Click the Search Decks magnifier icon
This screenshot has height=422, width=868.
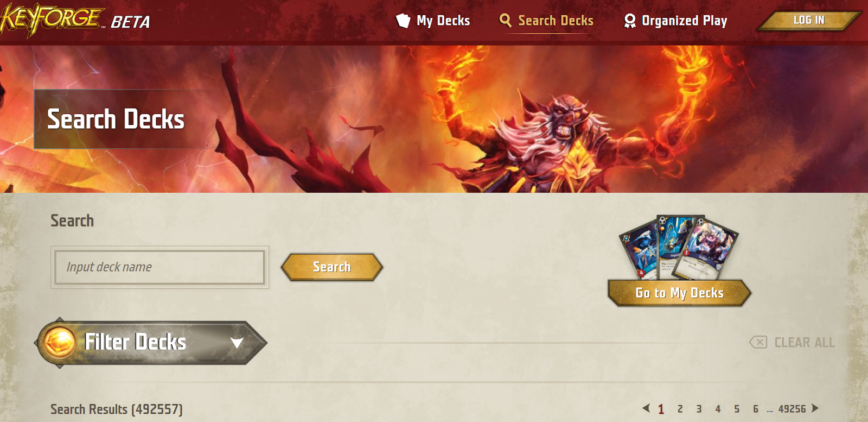505,21
